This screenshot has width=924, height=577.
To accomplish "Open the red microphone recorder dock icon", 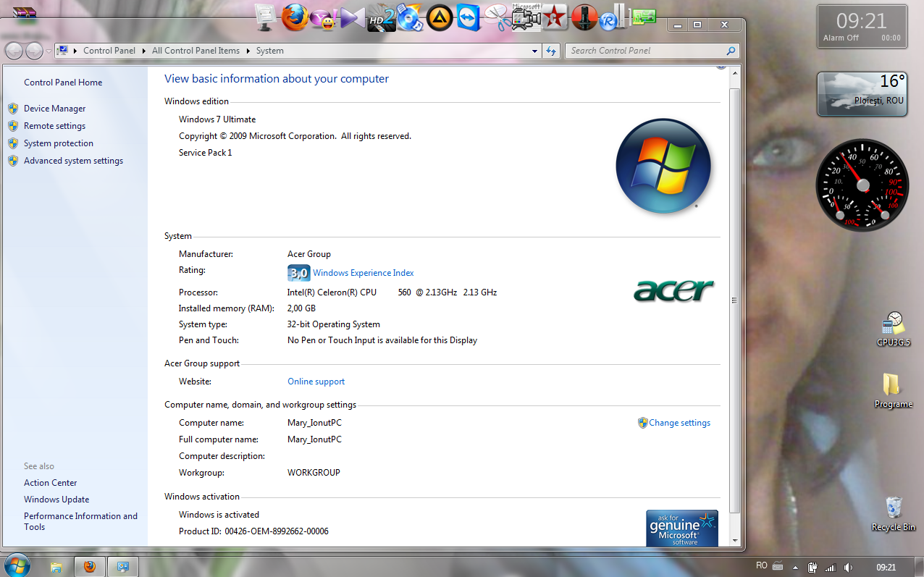I will pos(584,18).
